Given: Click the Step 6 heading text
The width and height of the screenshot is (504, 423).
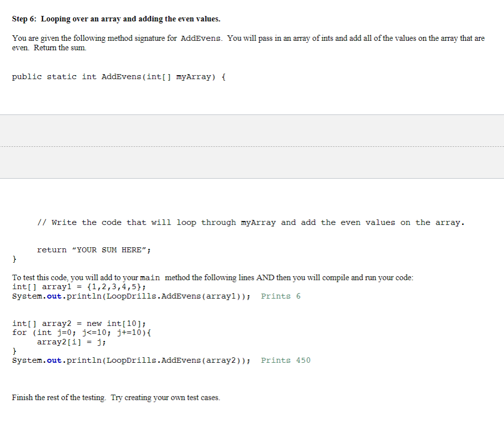Looking at the screenshot, I should pos(116,18).
